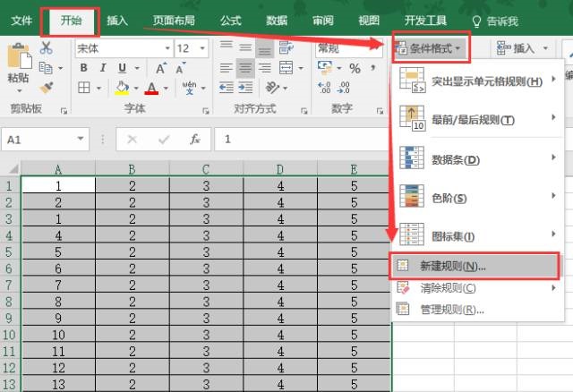Viewport: 573px width, 392px height.
Task: Open 突出显示单元格规则 submenu
Action: [477, 81]
